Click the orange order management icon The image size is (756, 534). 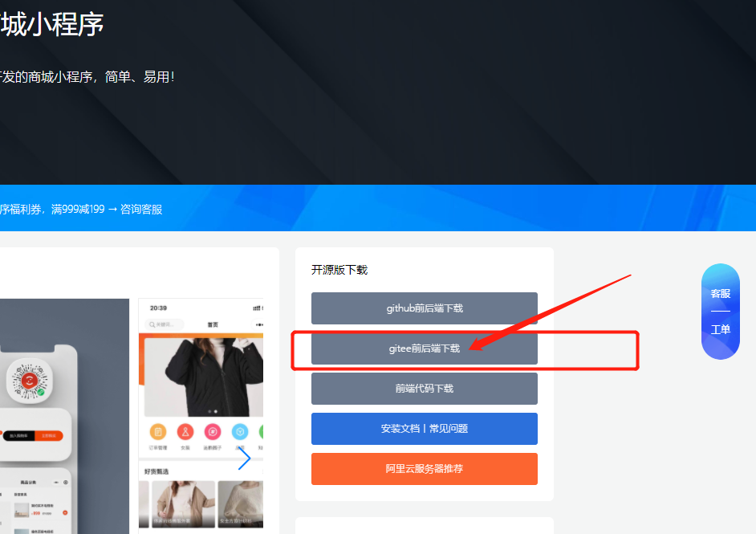(157, 432)
